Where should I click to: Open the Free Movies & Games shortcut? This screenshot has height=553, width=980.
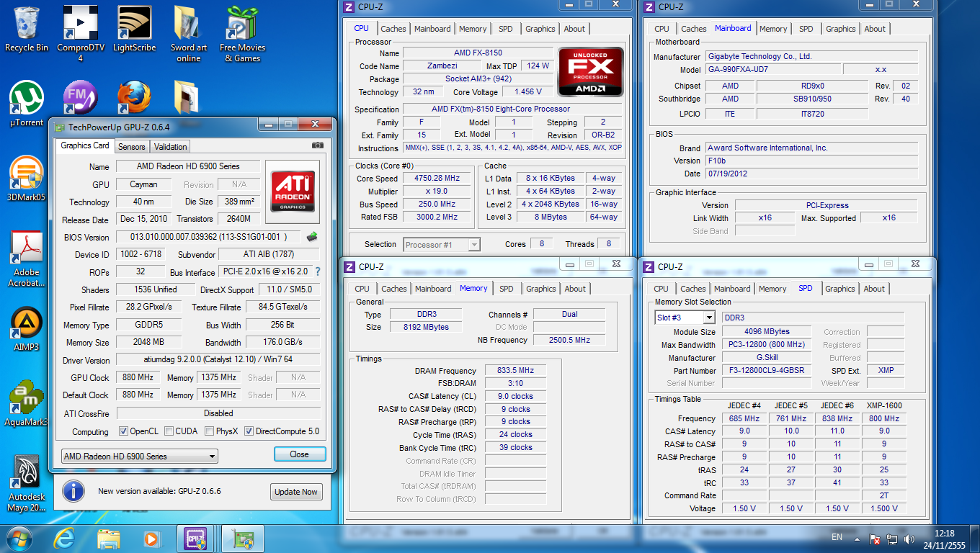pos(242,33)
